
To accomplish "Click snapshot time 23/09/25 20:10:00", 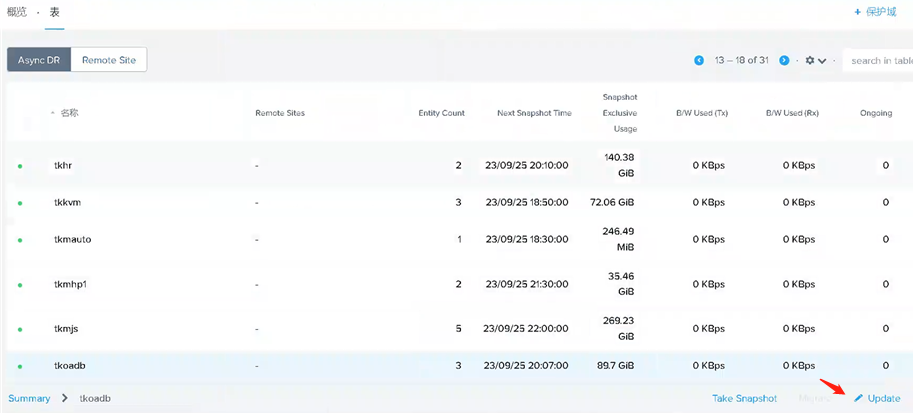I will (526, 165).
